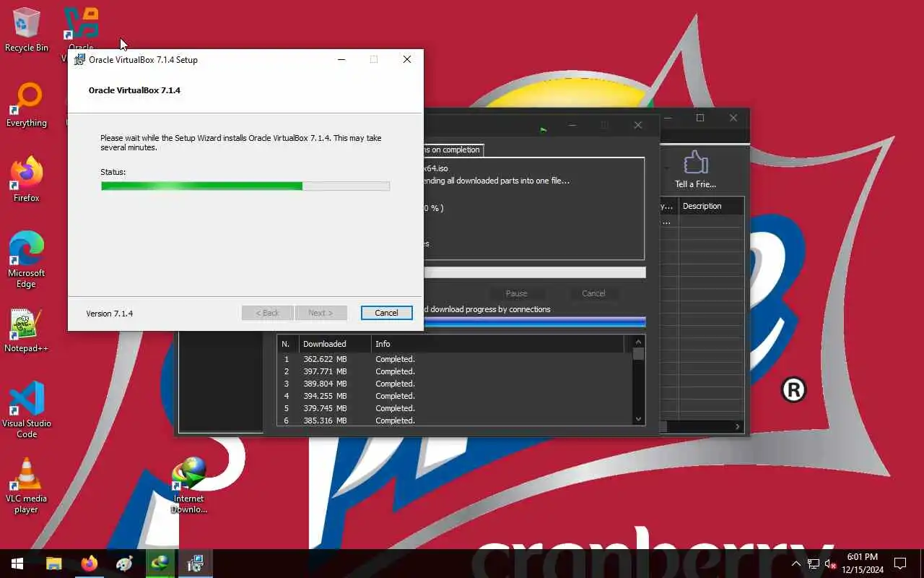This screenshot has height=578, width=924.
Task: Select the Options on completion tab
Action: point(453,150)
